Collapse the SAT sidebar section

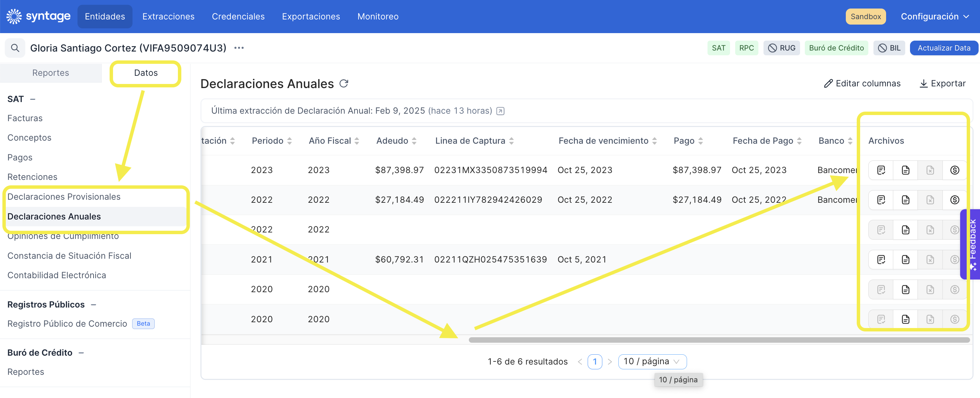[33, 99]
